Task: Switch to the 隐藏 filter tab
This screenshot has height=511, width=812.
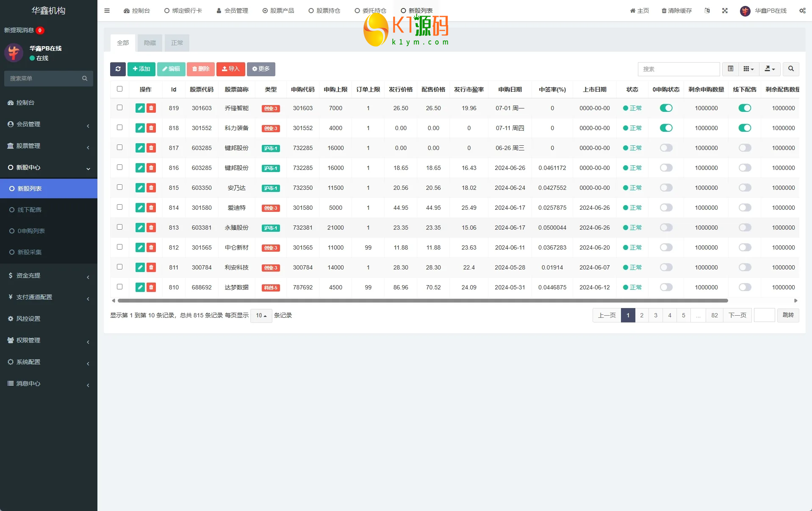Action: point(150,43)
